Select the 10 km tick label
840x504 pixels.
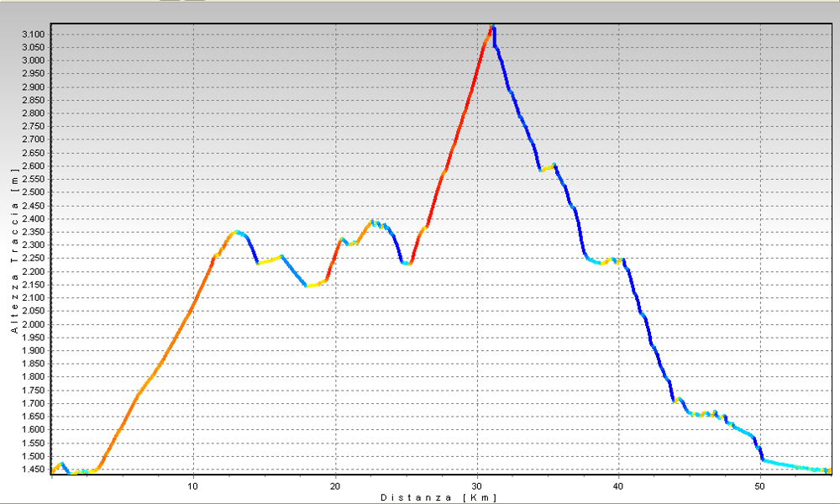pos(193,486)
